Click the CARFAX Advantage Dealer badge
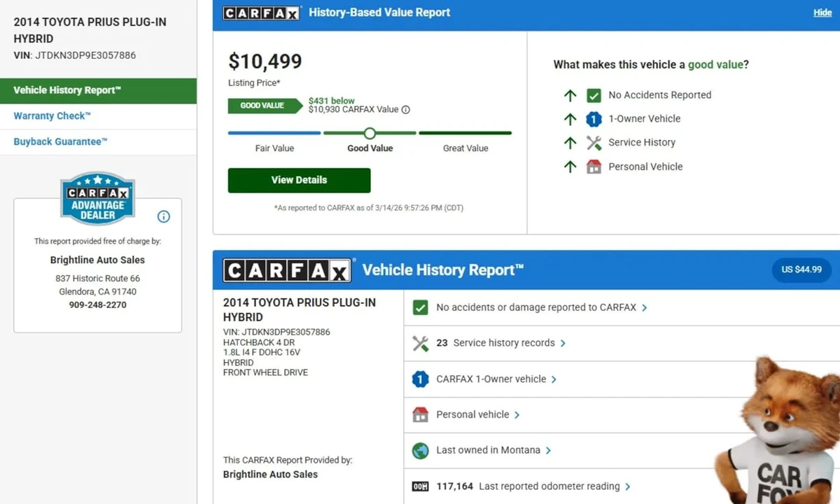This screenshot has width=840, height=504. pos(97,198)
